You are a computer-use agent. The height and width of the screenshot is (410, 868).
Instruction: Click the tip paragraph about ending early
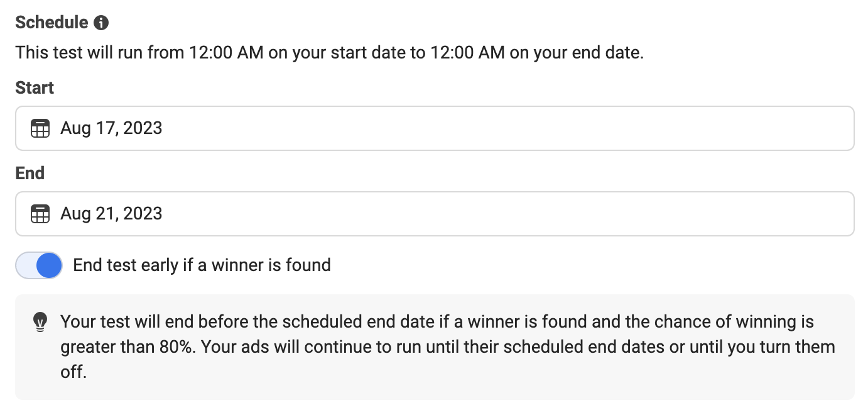(448, 347)
